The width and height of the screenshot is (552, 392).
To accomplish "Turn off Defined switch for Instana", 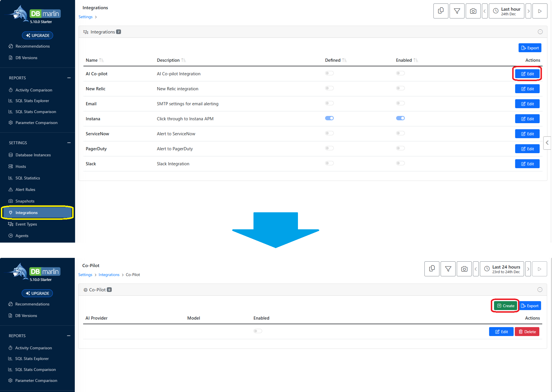I will coord(329,118).
